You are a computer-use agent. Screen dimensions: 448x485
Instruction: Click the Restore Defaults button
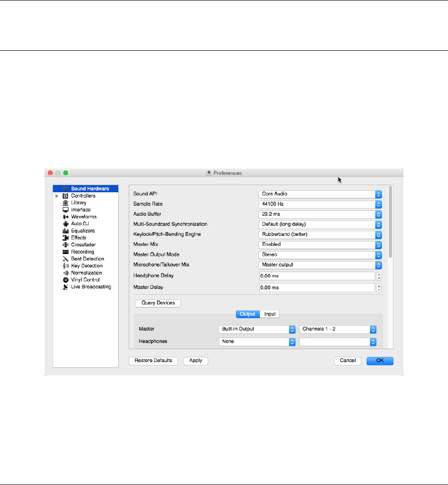tap(153, 361)
